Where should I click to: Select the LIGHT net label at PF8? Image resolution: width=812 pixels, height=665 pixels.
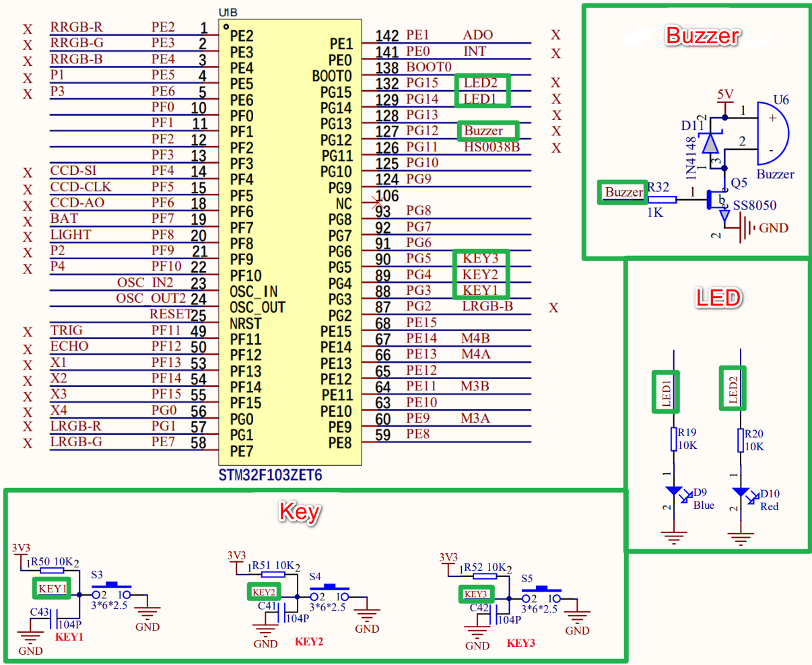tap(71, 234)
